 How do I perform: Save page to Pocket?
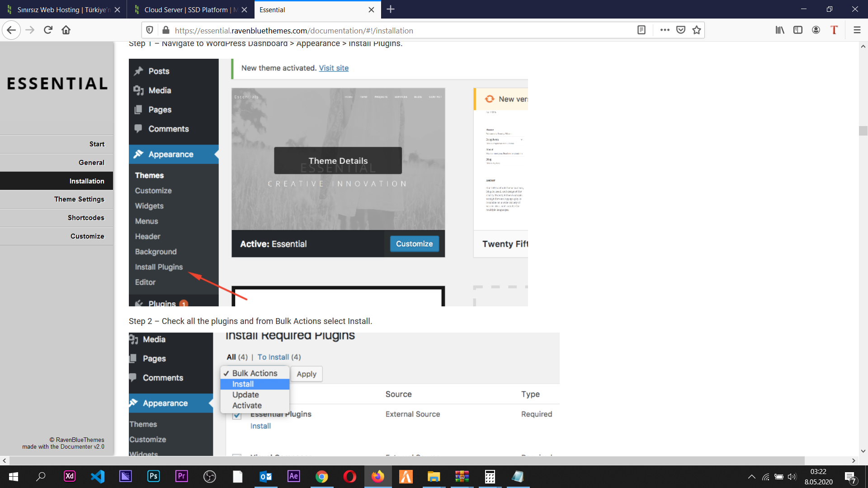[x=681, y=30]
